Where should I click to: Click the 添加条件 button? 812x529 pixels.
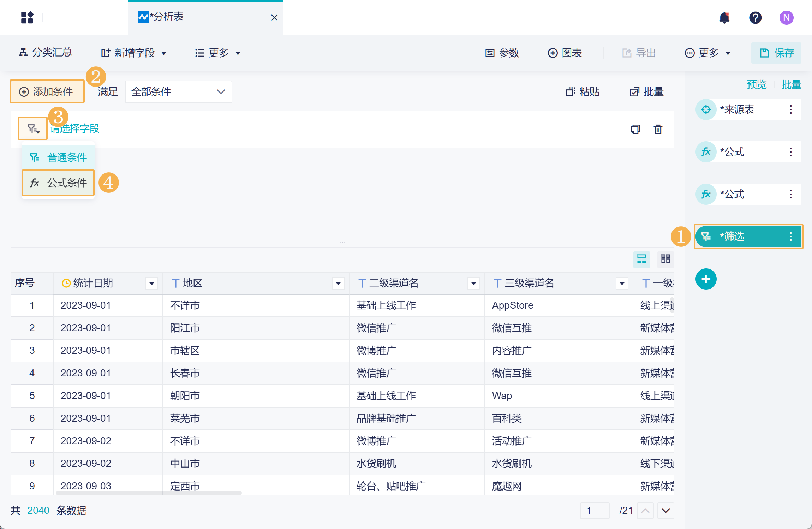[47, 92]
